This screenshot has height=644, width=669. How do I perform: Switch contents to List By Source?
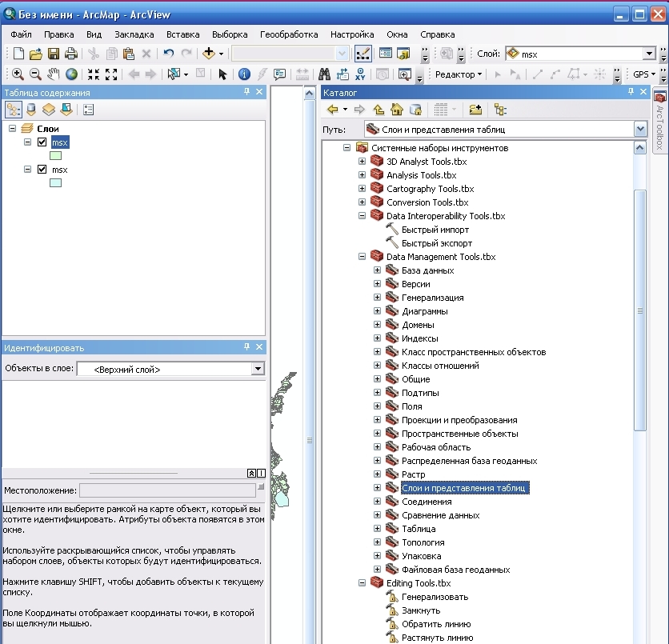[x=30, y=110]
